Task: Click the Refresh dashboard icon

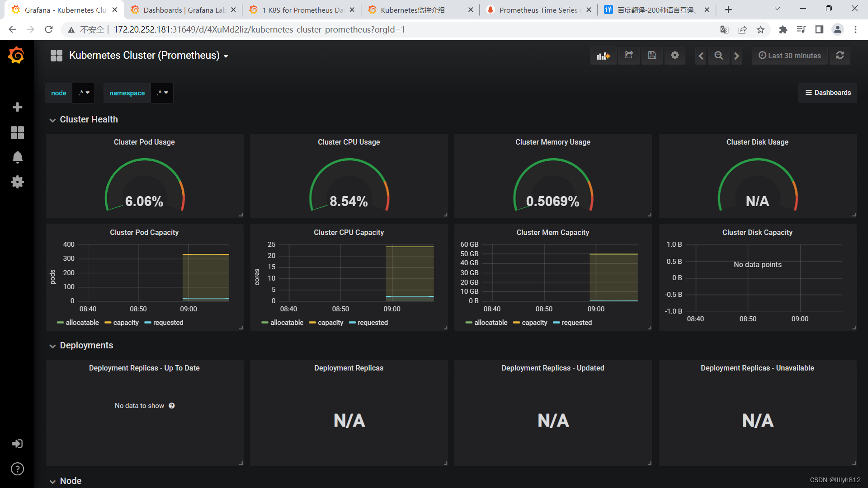Action: 840,56
